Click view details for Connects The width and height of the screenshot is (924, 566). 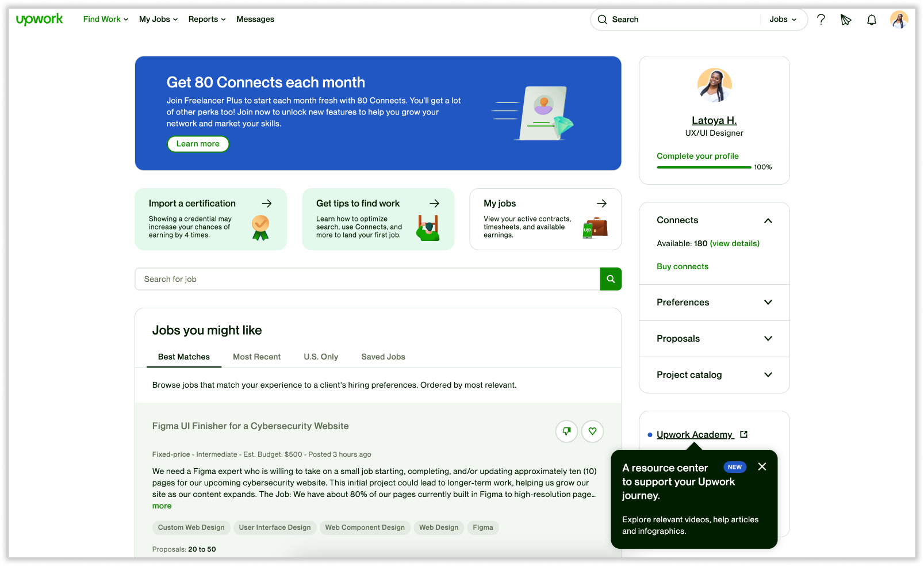click(x=735, y=243)
